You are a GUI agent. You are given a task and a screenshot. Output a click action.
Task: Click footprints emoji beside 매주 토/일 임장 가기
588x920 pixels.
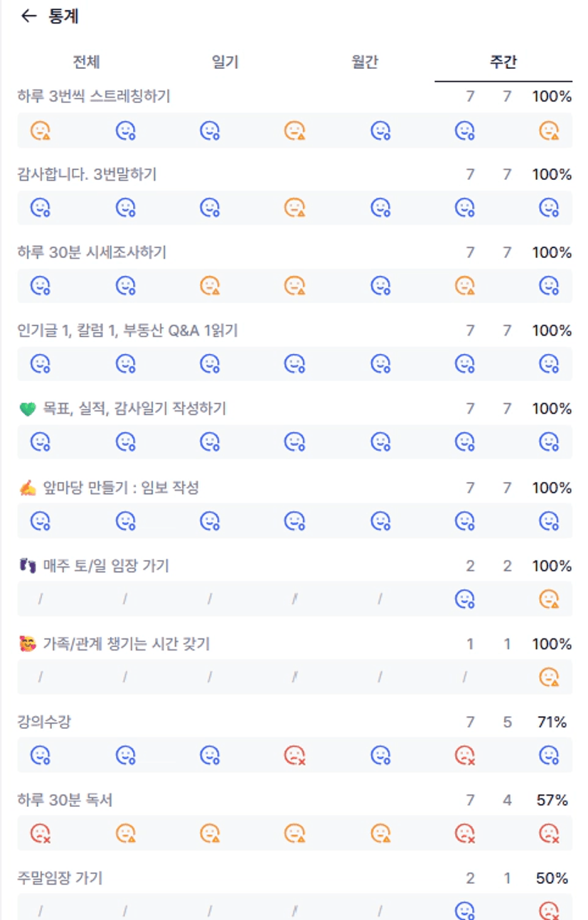point(27,566)
